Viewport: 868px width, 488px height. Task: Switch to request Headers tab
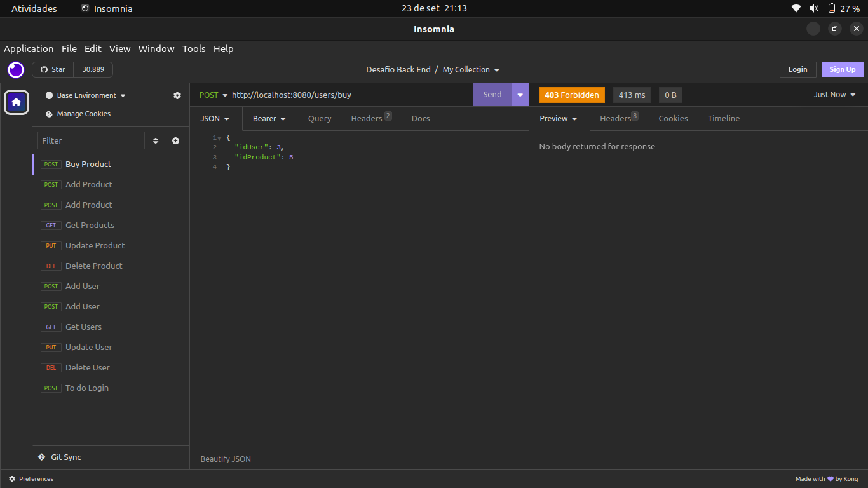371,119
